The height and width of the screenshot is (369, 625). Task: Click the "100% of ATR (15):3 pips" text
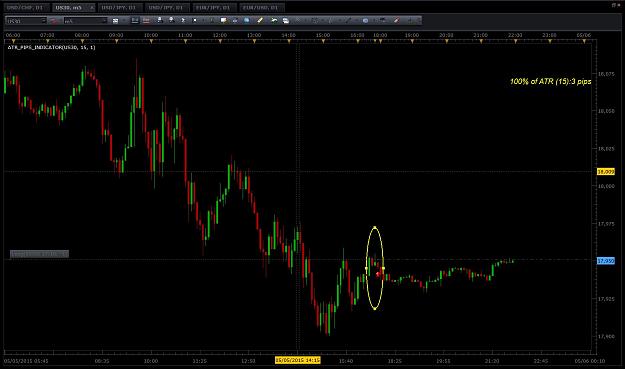point(550,81)
